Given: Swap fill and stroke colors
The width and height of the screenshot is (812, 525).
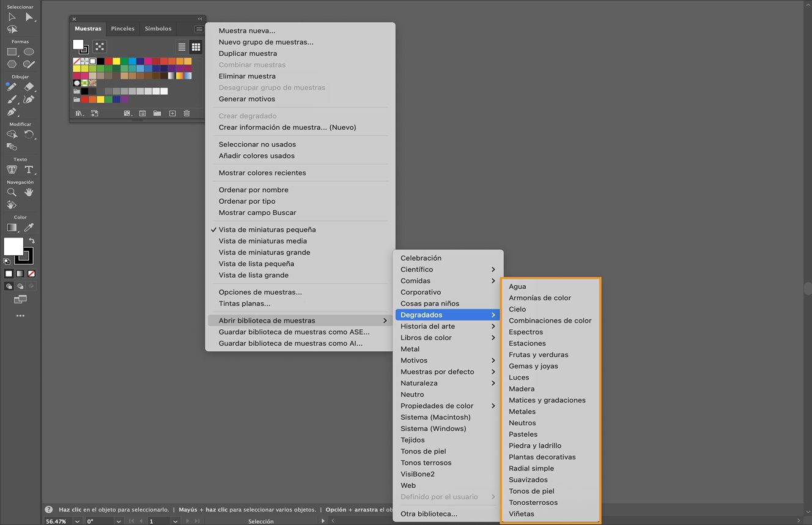Looking at the screenshot, I should pos(32,240).
